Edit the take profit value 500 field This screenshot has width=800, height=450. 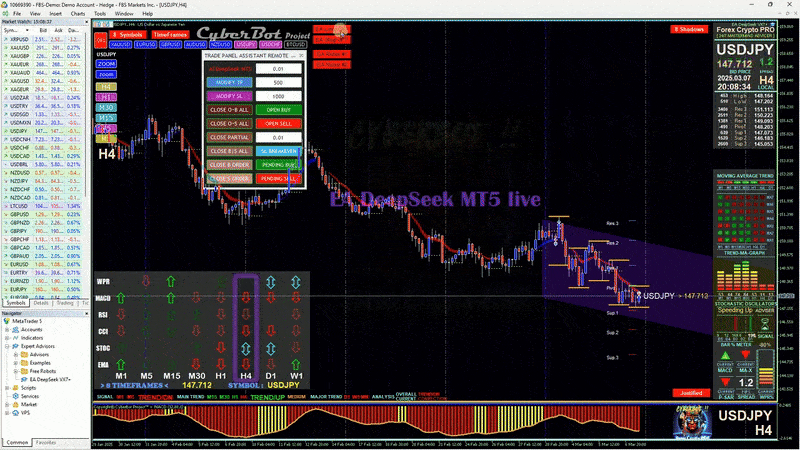pos(279,82)
